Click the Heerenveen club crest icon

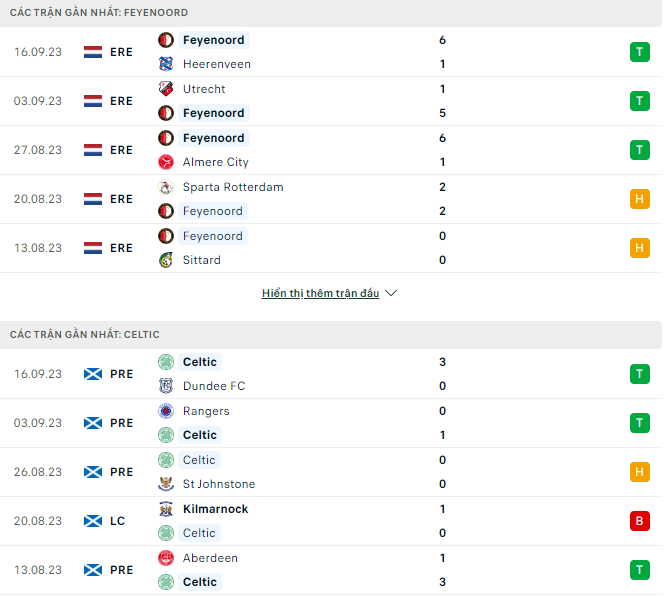tap(166, 64)
